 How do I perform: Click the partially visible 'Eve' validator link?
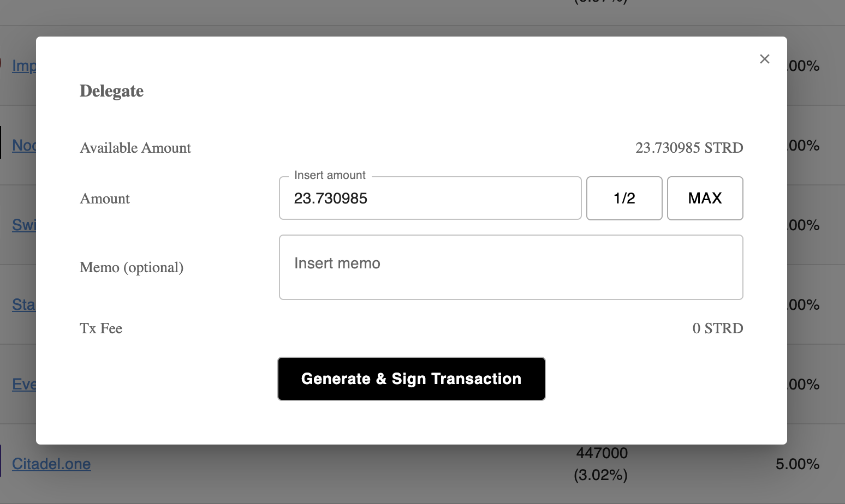tap(24, 384)
